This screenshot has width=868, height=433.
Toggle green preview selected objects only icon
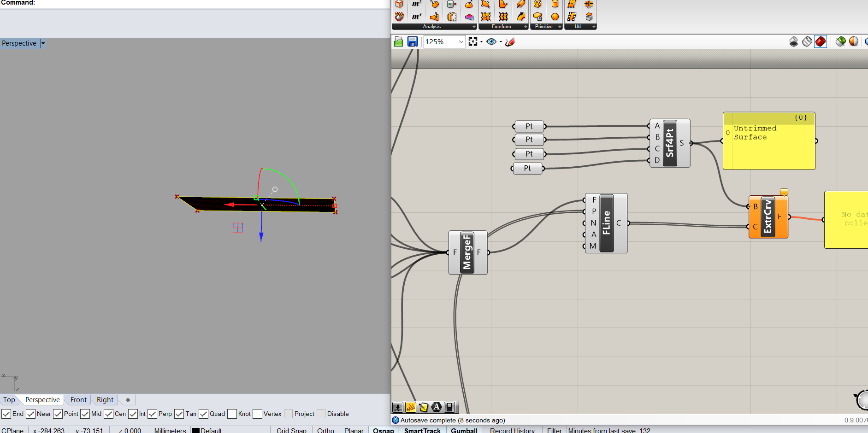click(841, 42)
